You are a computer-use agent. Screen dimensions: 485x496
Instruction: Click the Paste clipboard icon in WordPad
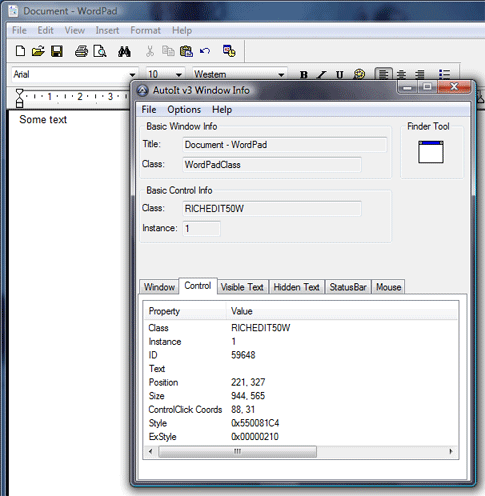pos(186,51)
